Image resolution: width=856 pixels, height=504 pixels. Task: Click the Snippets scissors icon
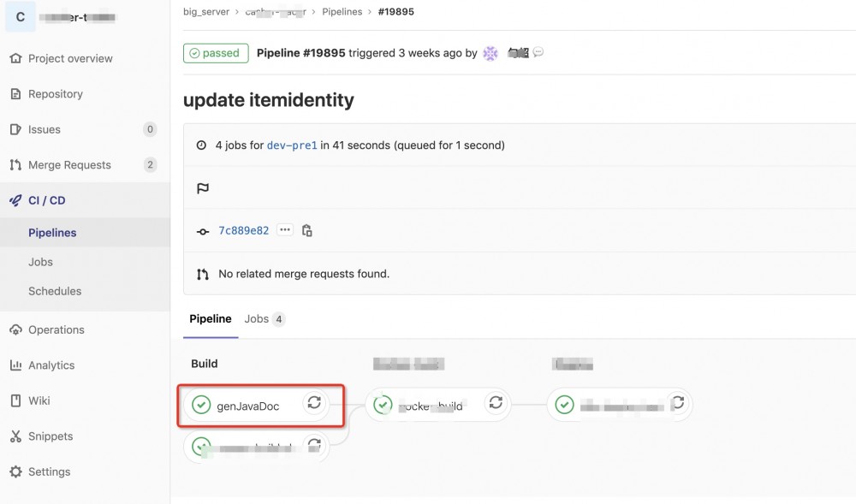pyautogui.click(x=15, y=436)
